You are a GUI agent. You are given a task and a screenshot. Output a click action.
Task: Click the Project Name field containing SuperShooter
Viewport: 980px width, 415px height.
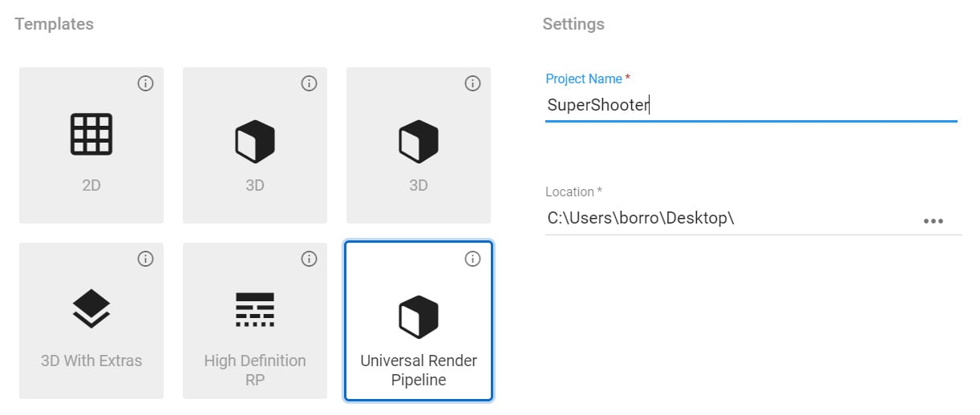point(750,105)
